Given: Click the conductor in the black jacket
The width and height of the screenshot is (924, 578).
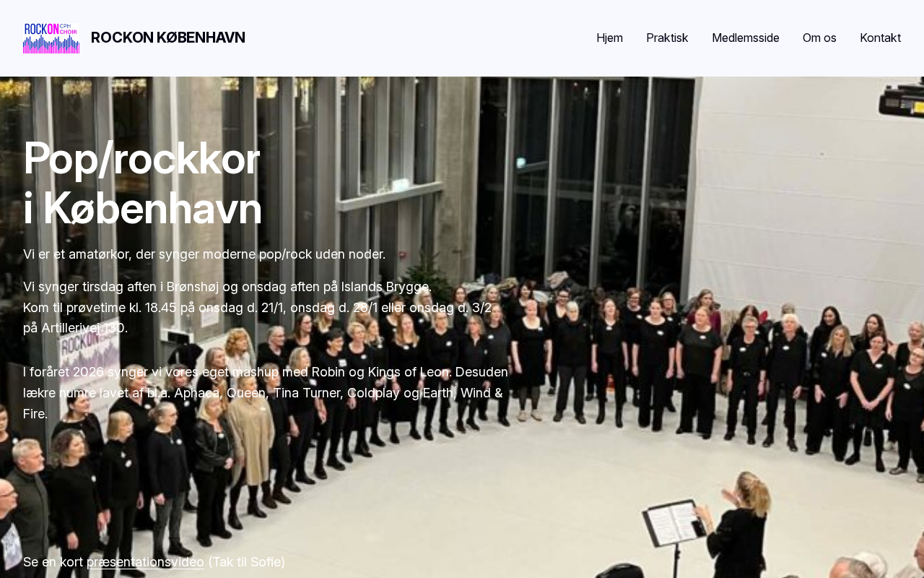Looking at the screenshot, I should point(738,526).
